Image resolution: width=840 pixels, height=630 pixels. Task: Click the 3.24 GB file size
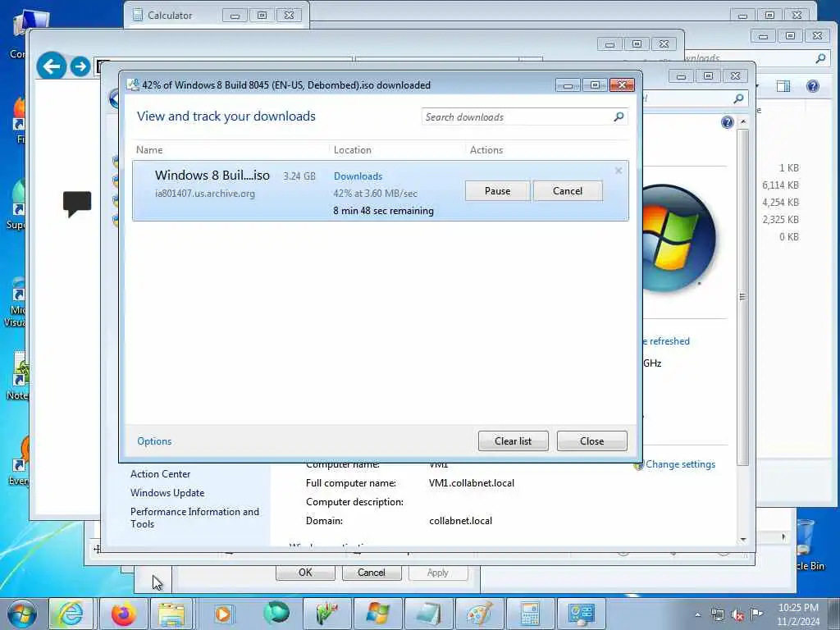(299, 176)
